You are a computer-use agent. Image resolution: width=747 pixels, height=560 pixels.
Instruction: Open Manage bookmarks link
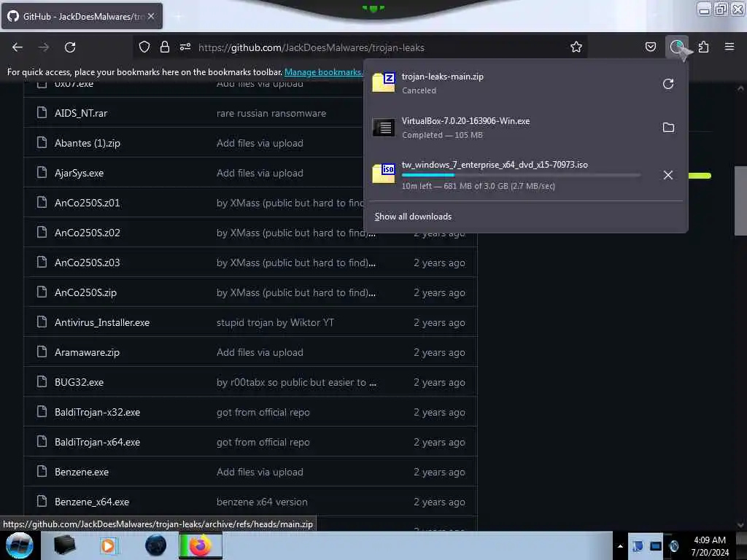323,72
